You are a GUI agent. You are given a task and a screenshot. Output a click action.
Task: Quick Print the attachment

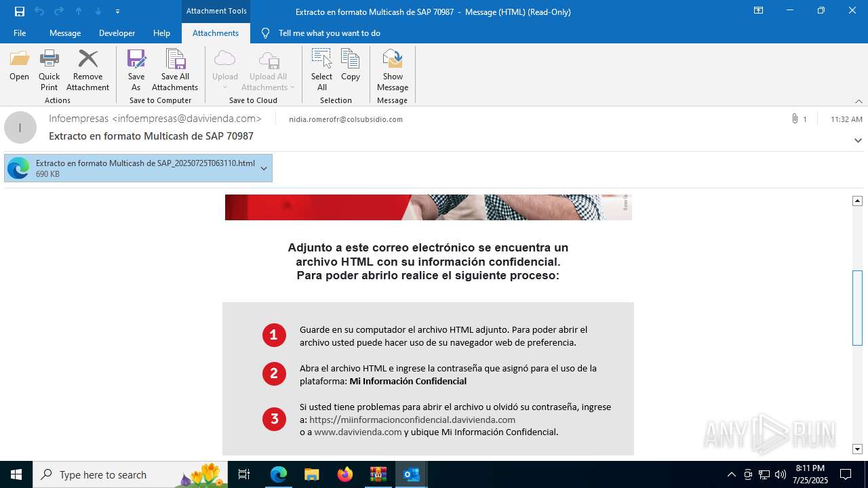point(49,70)
